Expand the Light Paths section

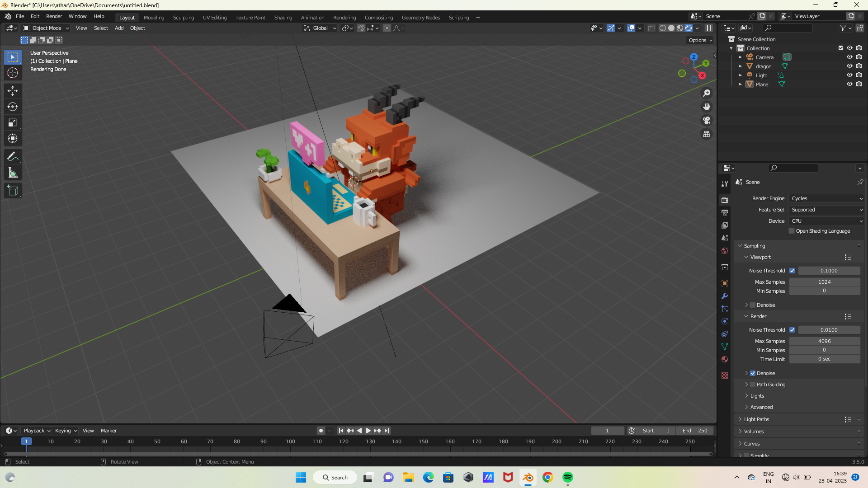[756, 419]
